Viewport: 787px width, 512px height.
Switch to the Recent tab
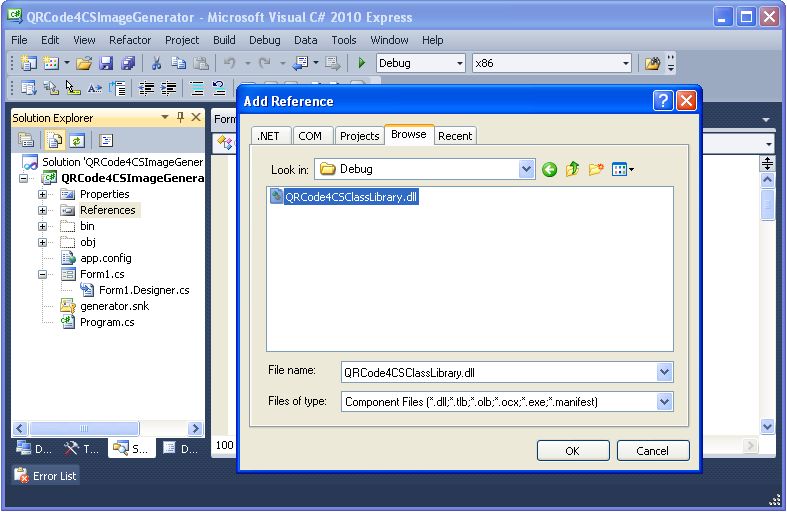pyautogui.click(x=455, y=136)
